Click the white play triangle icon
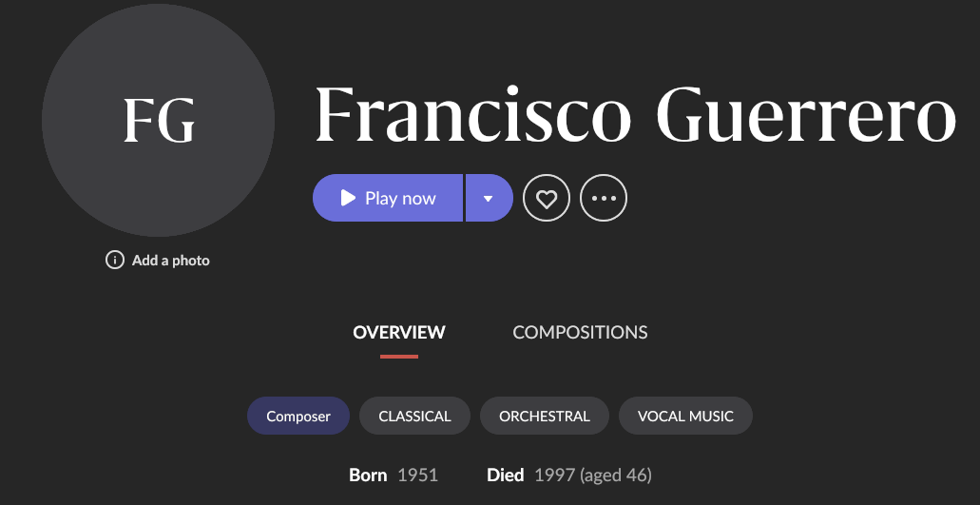Viewport: 980px width, 505px height. click(348, 198)
